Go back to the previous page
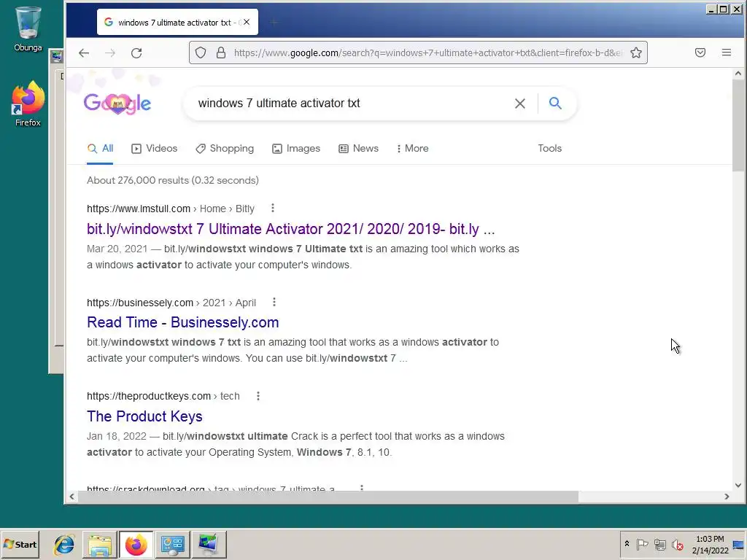The height and width of the screenshot is (560, 747). click(84, 52)
